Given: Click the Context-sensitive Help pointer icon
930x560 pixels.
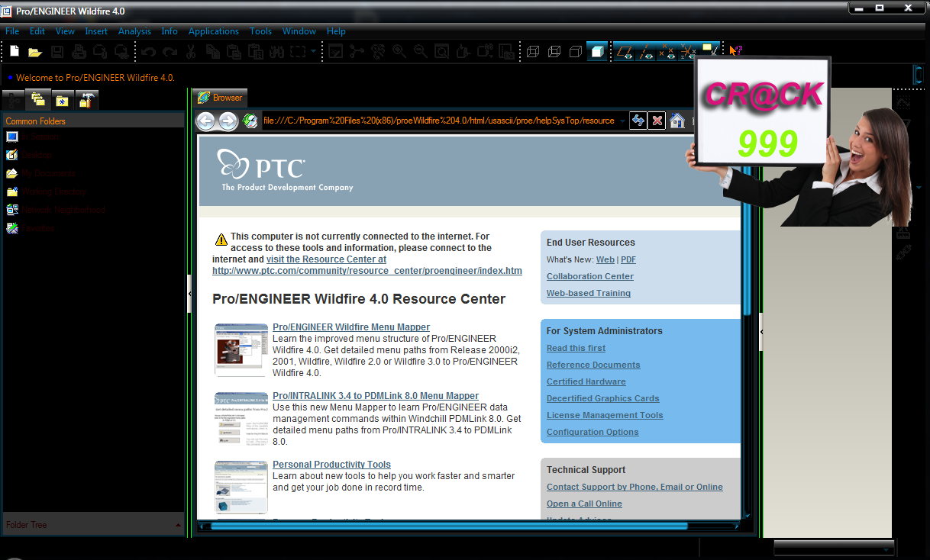Looking at the screenshot, I should coord(735,51).
